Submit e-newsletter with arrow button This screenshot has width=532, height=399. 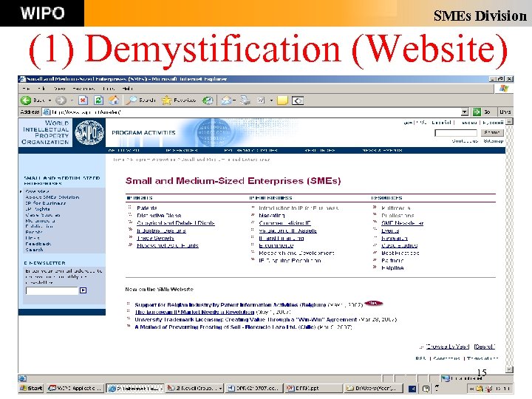(83, 290)
